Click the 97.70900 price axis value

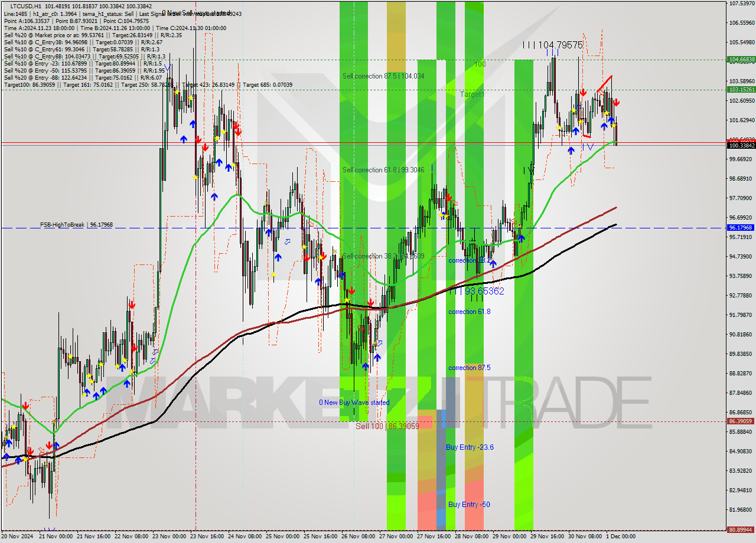(742, 198)
